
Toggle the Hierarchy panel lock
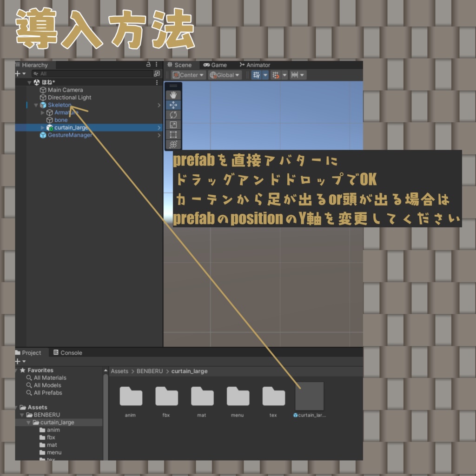pyautogui.click(x=148, y=64)
